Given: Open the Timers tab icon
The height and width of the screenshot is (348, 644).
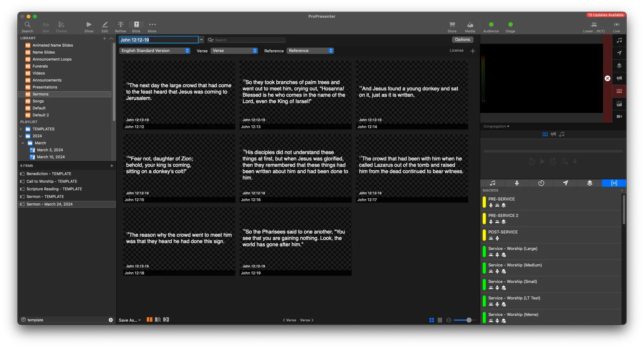Looking at the screenshot, I should [541, 183].
